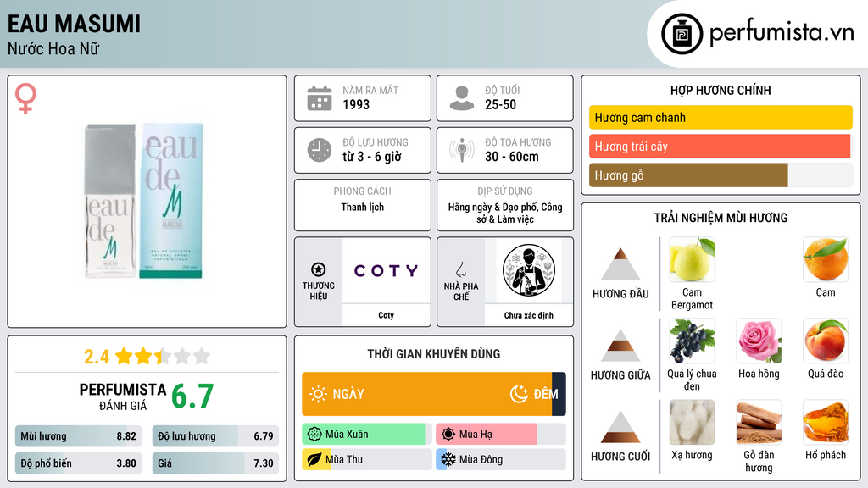The image size is (868, 488).
Task: Click the perfumista.vn perfume bottle logo
Action: point(682,34)
